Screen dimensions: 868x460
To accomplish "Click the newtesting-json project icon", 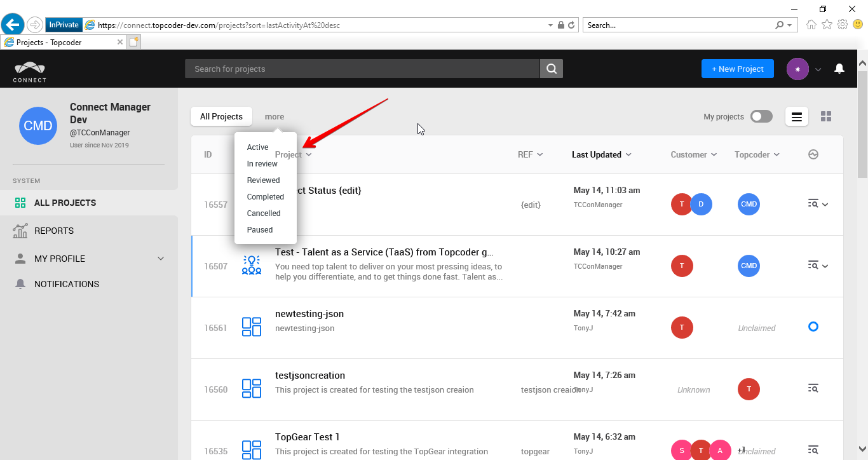I will click(x=252, y=327).
